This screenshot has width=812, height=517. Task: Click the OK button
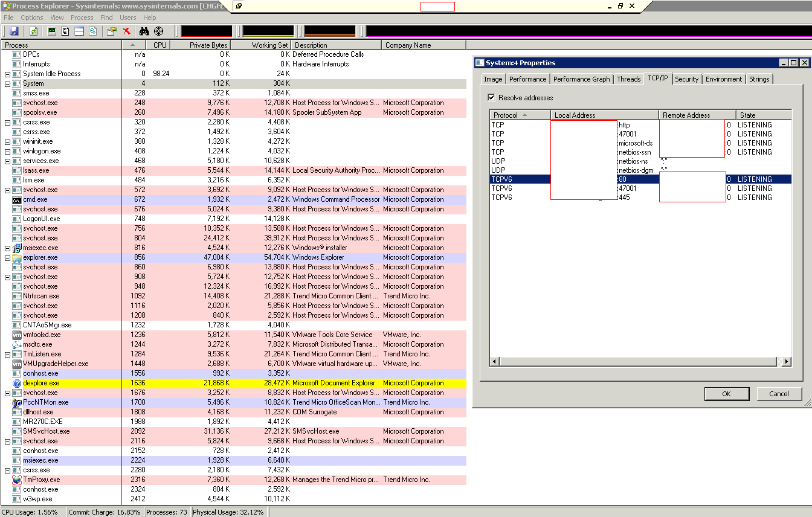click(x=726, y=394)
